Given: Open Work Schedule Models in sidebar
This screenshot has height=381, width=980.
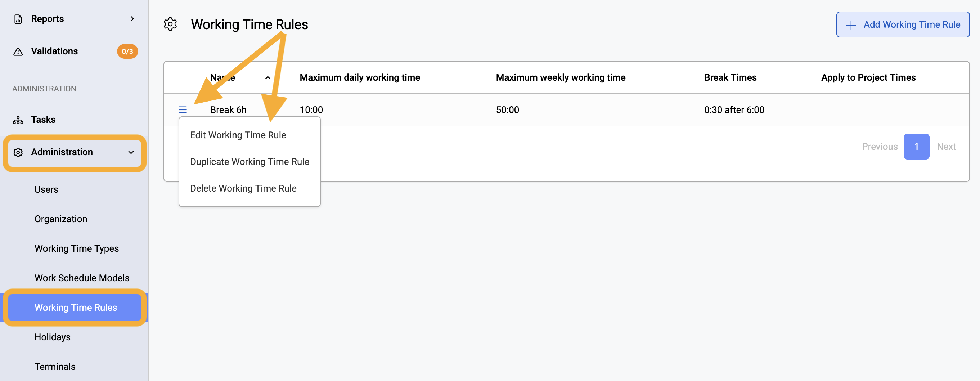Looking at the screenshot, I should [82, 278].
